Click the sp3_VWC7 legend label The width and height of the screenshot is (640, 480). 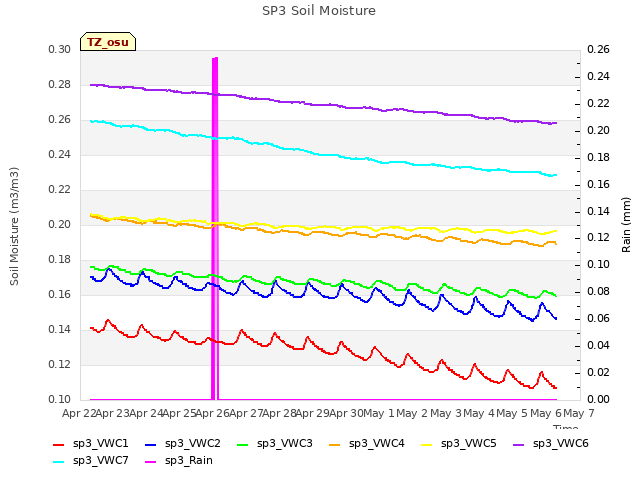(x=100, y=460)
